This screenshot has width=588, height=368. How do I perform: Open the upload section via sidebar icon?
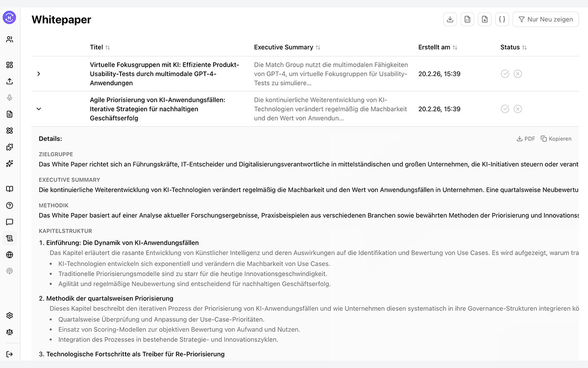coord(9,80)
